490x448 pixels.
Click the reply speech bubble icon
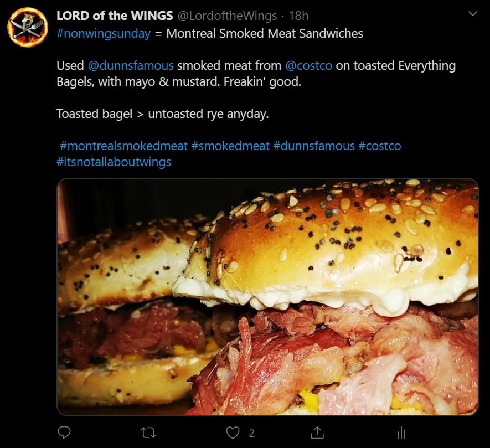tap(64, 432)
